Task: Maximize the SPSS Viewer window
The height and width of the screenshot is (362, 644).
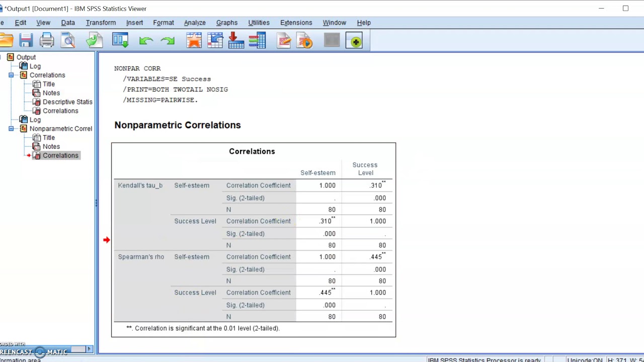Action: click(x=625, y=9)
